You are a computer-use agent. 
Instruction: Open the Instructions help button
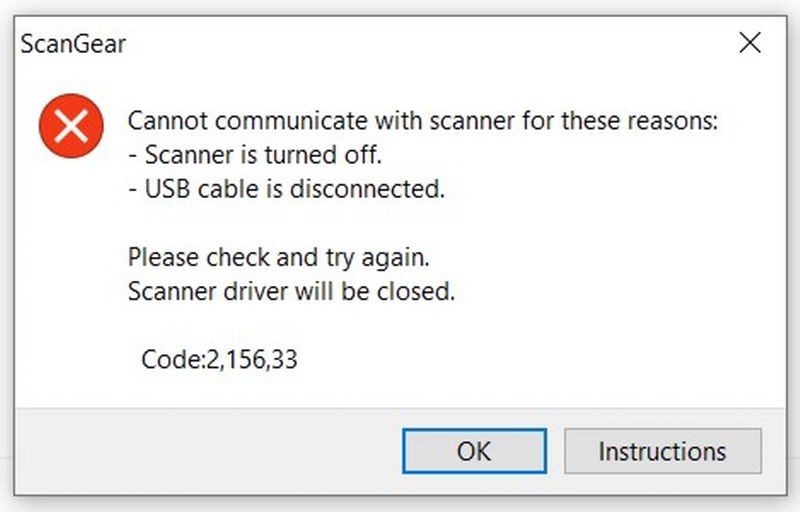(662, 451)
